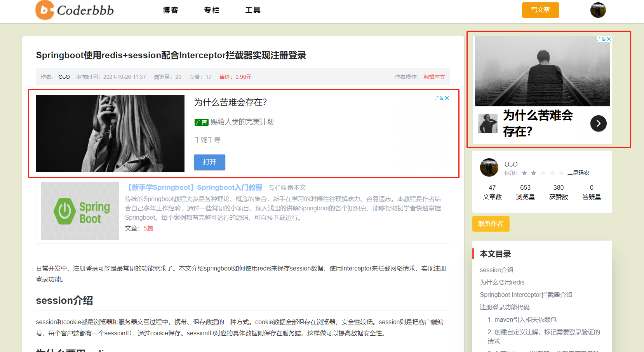Switch to the 专栏 section
This screenshot has width=644, height=352.
click(212, 10)
